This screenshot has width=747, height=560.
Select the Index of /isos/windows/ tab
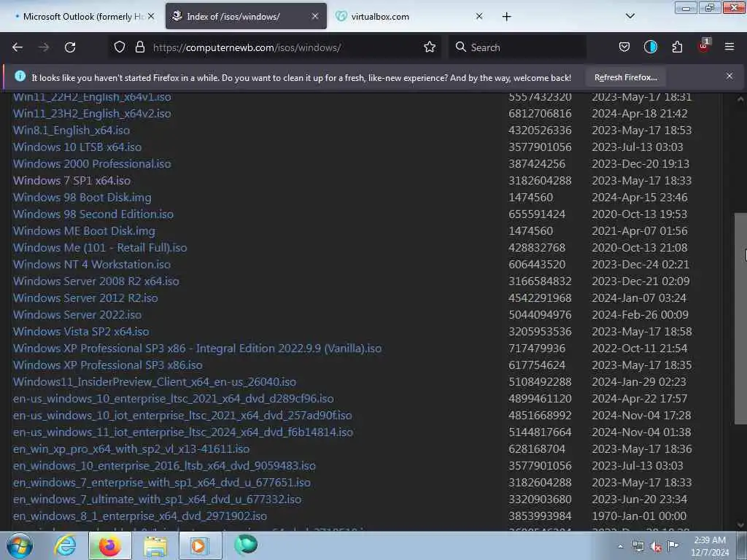tap(246, 17)
